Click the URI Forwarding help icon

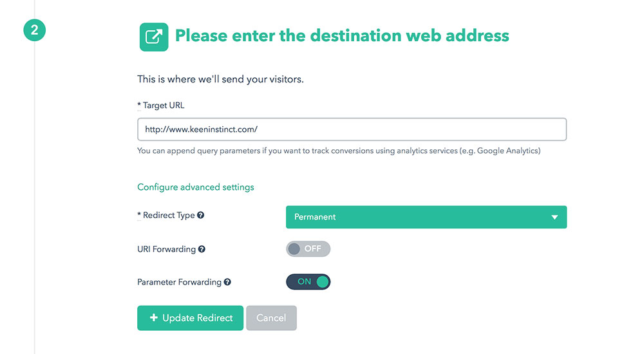pos(202,249)
